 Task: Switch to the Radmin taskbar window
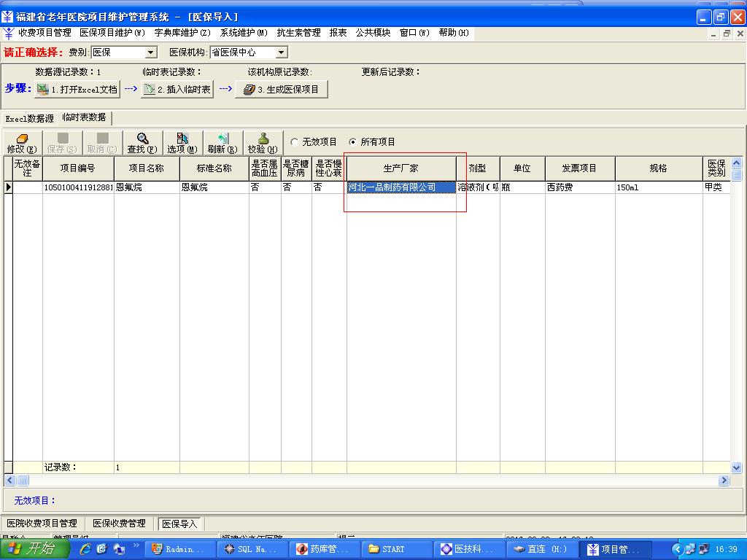(x=179, y=549)
